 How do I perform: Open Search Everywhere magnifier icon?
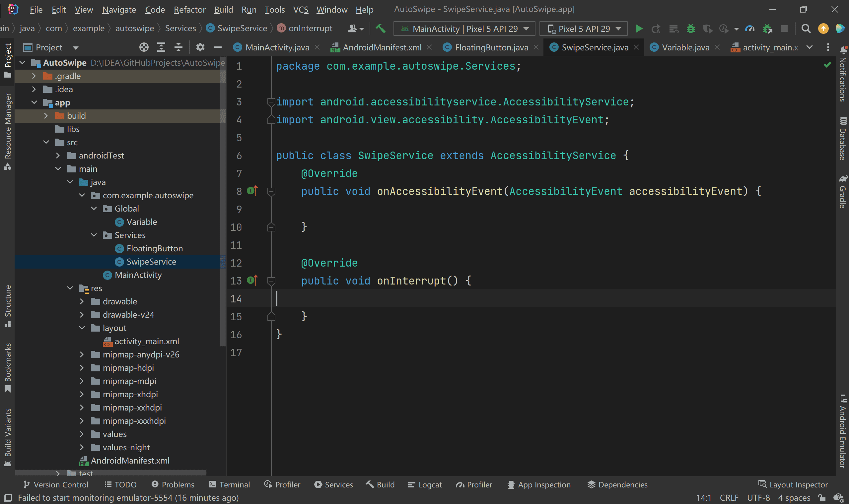[806, 29]
